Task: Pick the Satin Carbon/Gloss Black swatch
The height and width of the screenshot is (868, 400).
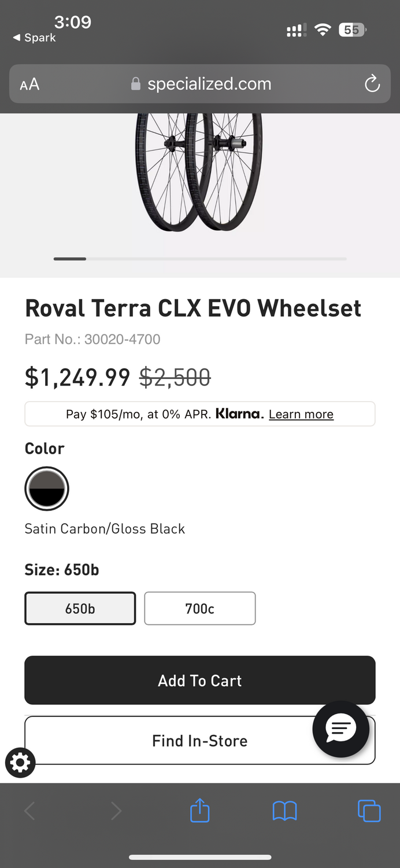Action: coord(47,489)
